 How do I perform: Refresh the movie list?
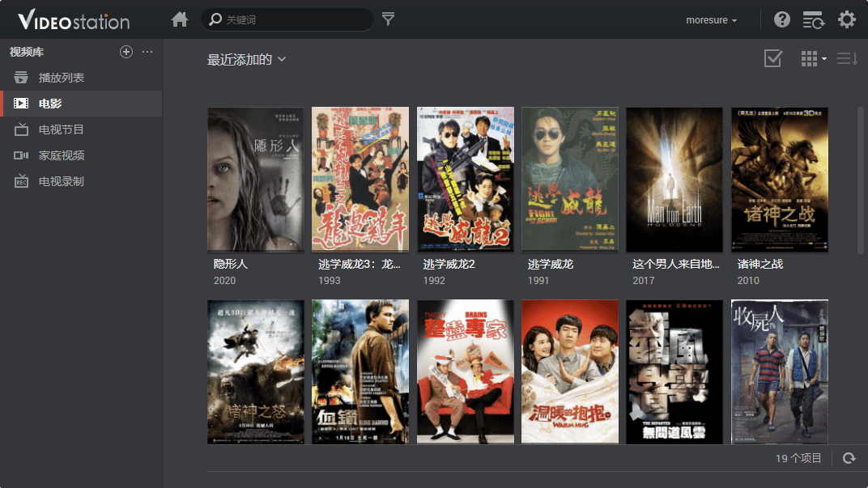(849, 458)
